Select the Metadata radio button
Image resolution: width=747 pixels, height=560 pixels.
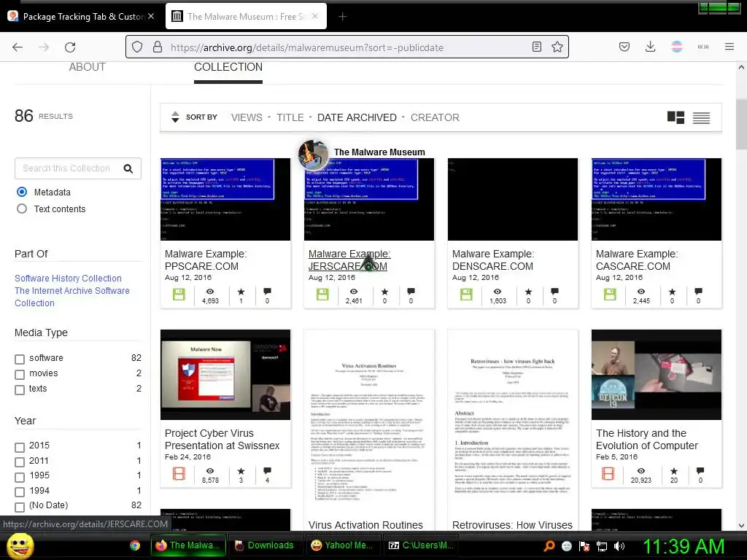click(x=22, y=192)
